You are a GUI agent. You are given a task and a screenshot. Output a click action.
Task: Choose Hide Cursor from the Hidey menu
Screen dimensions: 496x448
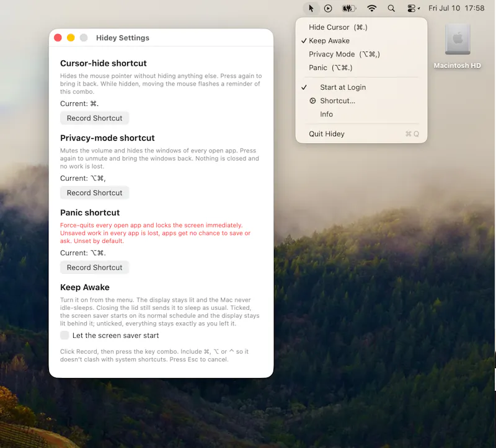point(361,27)
